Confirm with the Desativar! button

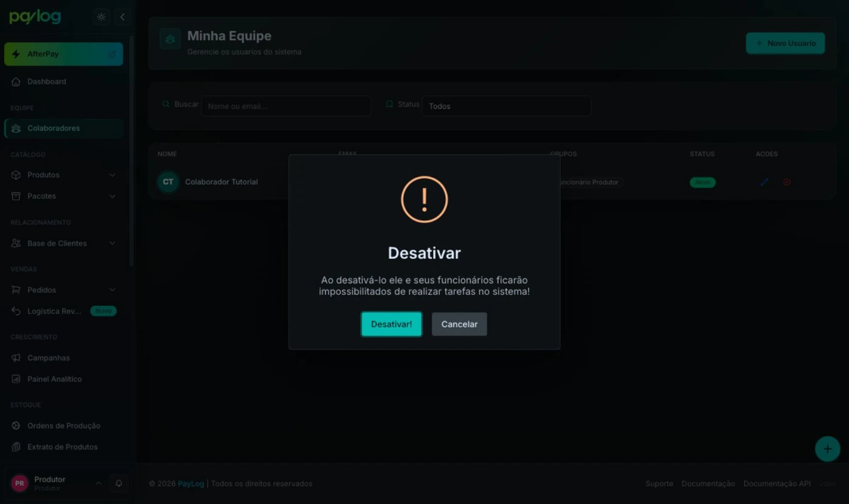tap(391, 324)
